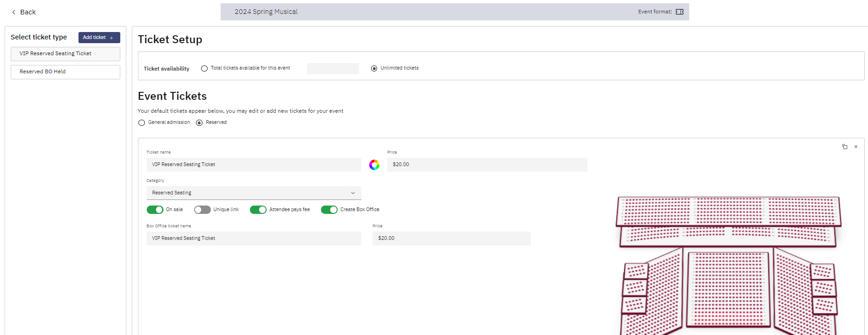Click the Box Office ticket price field
The image size is (868, 335).
[451, 238]
